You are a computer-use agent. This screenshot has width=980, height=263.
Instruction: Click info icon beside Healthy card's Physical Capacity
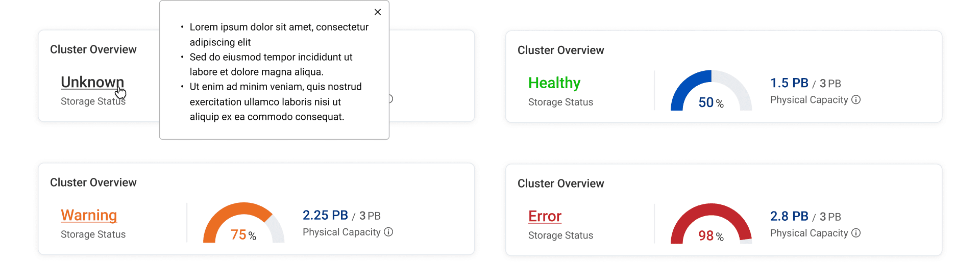pyautogui.click(x=856, y=100)
